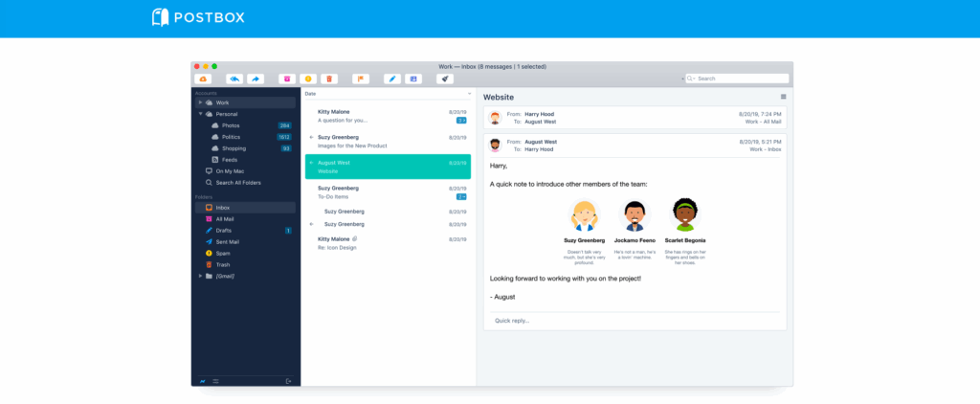
Task: Expand the Work account
Action: (200, 102)
